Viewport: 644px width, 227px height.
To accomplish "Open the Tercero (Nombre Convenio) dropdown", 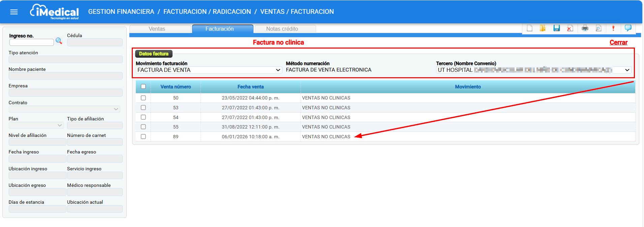I will tap(627, 70).
